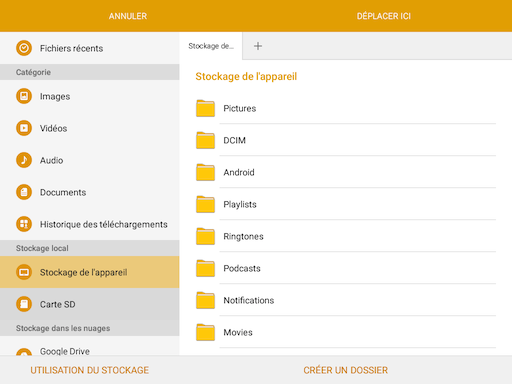
Task: Click the Ringtones folder icon
Action: tap(205, 236)
